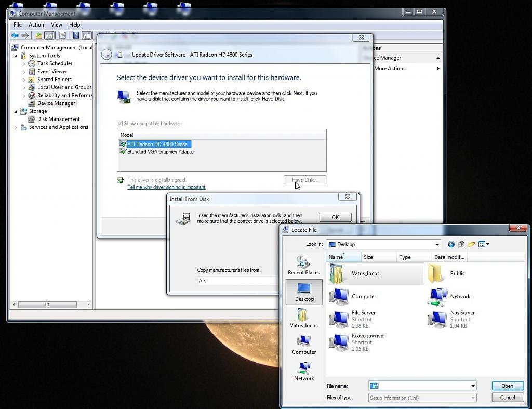This screenshot has height=409, width=532.
Task: Collapse the Storage tree node
Action: click(16, 112)
